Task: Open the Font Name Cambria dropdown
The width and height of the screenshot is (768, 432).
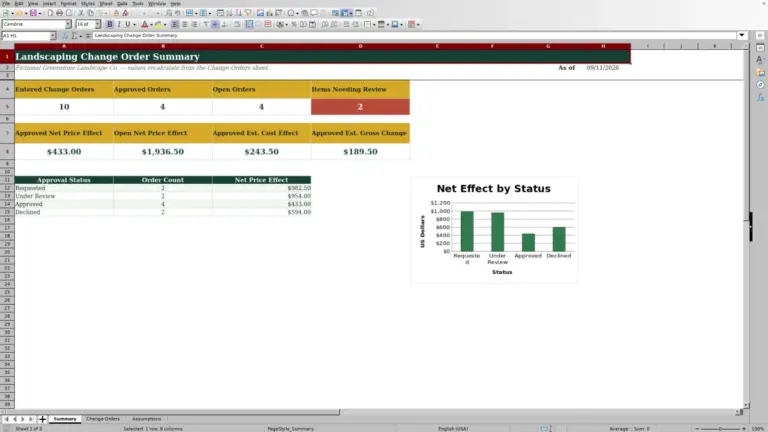Action: click(68, 24)
